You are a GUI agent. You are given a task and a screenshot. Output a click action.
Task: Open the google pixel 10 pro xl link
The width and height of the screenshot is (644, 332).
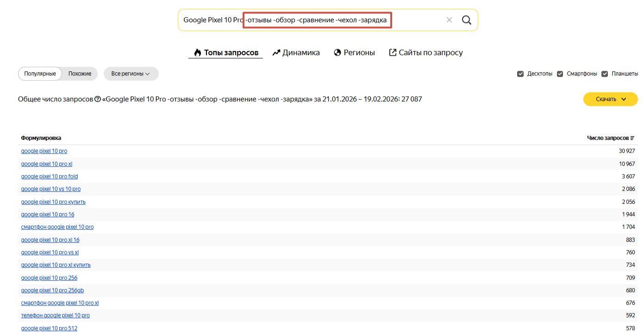pos(47,164)
